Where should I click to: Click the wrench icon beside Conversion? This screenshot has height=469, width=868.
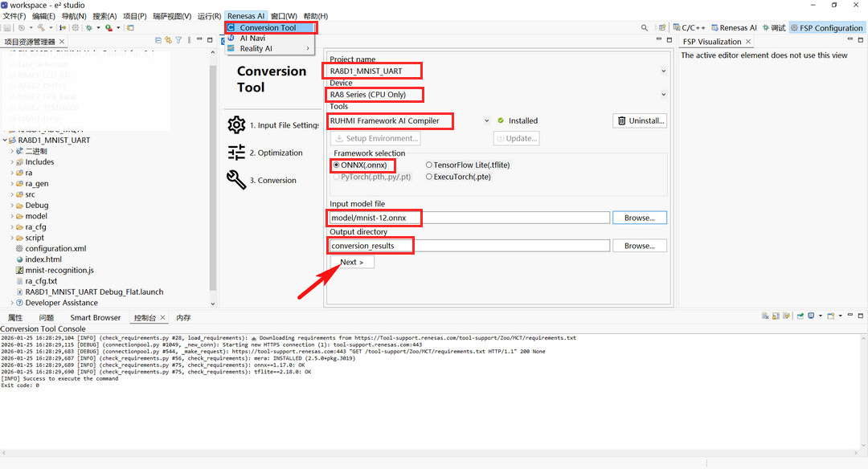click(236, 180)
